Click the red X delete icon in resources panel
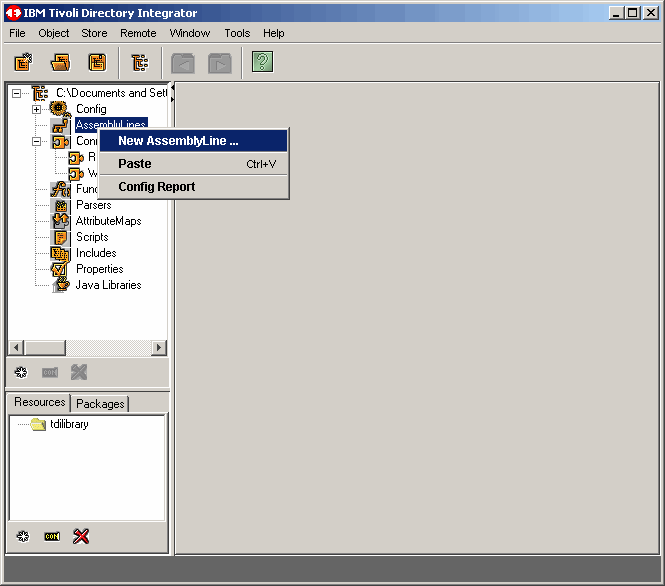Image resolution: width=665 pixels, height=586 pixels. click(x=81, y=536)
